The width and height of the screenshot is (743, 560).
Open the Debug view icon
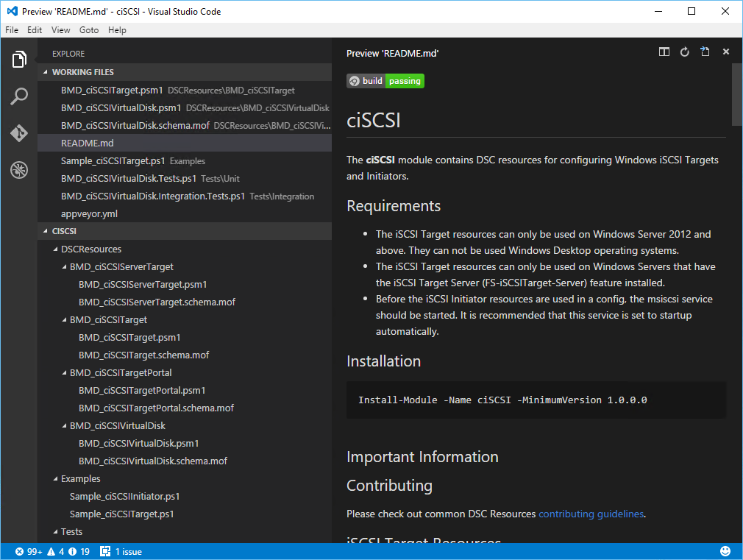(19, 170)
